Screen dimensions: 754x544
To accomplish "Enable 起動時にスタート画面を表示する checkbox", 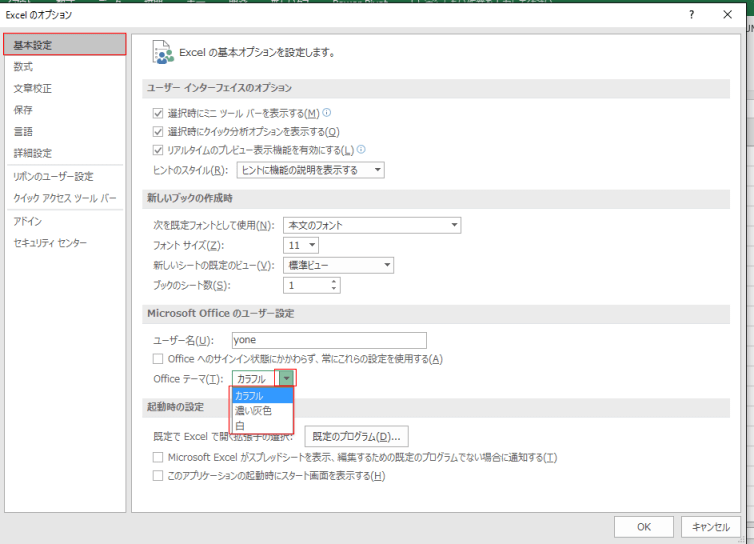I will [x=158, y=476].
